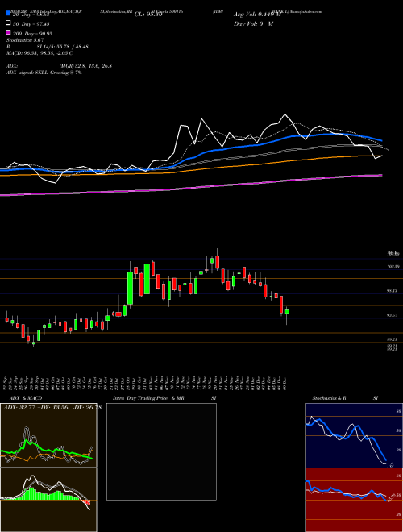403x532 pixels.
Task: Click the white 50 Day legend swatch
Action: coord(8,23)
